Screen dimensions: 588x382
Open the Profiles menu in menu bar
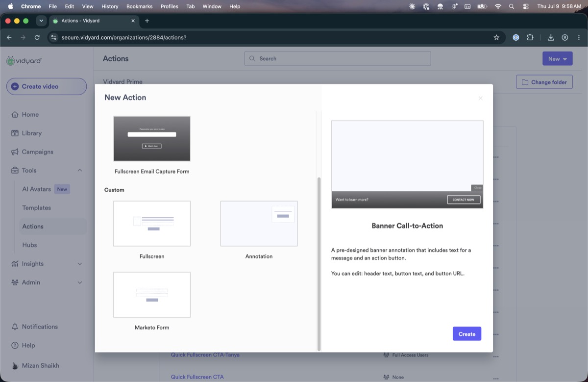[170, 6]
